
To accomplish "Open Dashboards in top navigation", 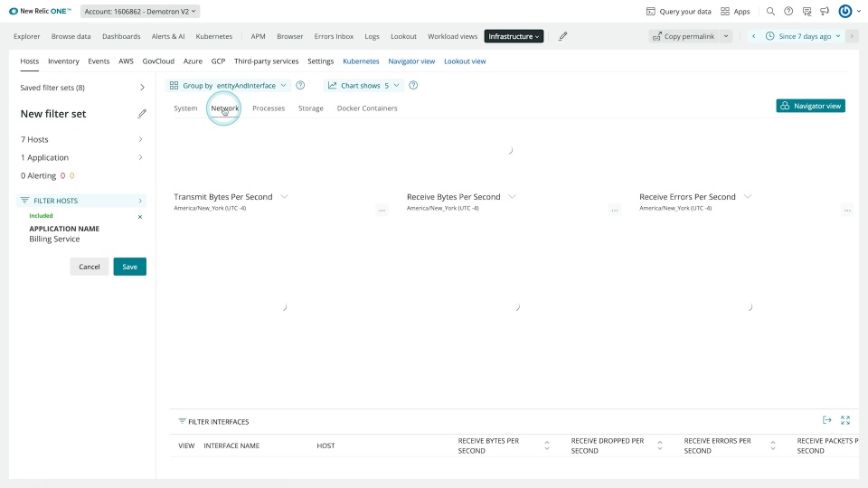I will coord(121,36).
